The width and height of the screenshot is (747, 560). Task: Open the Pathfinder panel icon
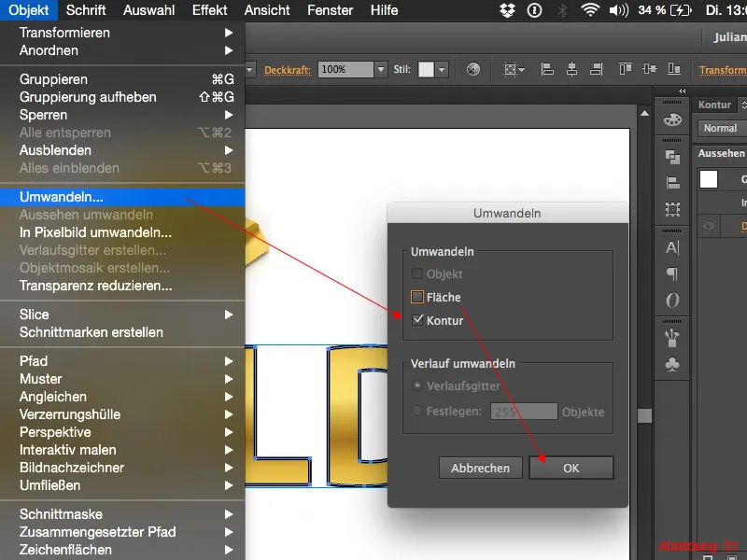(672, 157)
